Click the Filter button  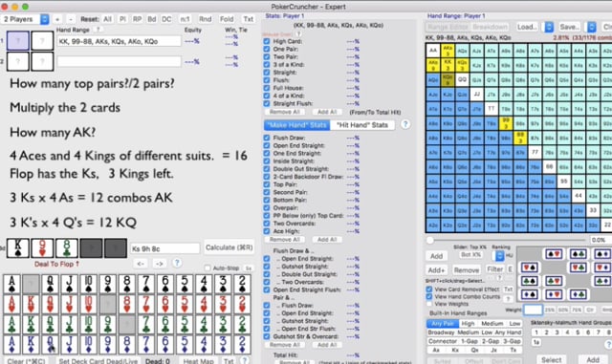pos(495,269)
